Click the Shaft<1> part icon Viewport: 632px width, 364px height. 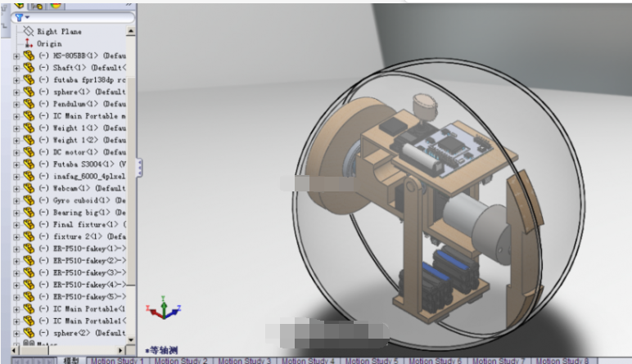tap(28, 68)
